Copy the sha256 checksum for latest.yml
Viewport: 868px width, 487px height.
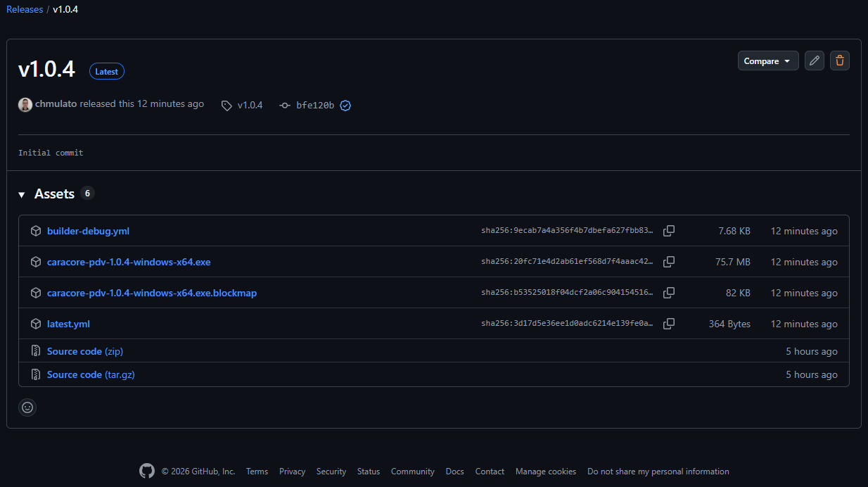pos(668,323)
